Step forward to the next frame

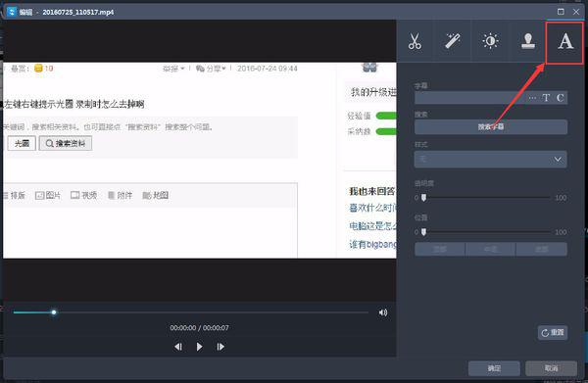pyautogui.click(x=220, y=347)
